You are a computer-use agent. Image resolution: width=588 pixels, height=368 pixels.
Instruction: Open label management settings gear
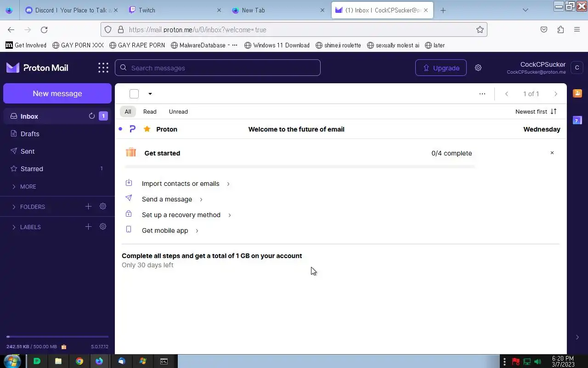(x=103, y=227)
